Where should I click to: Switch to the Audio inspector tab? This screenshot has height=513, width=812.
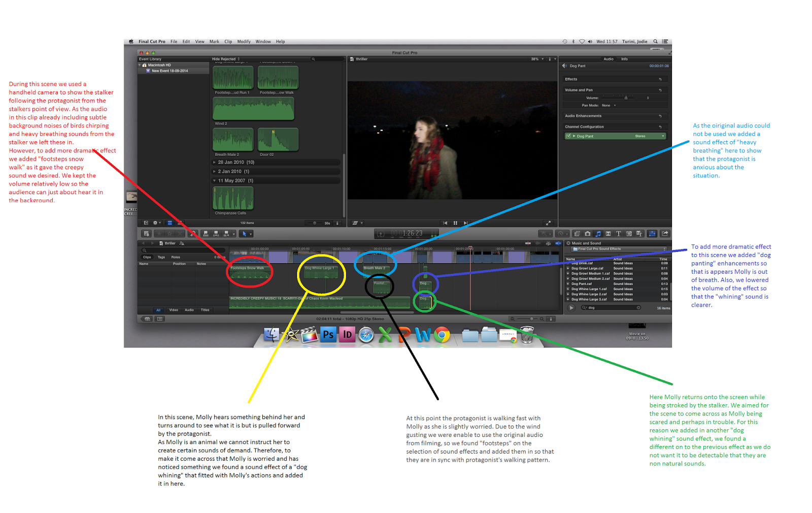click(x=608, y=59)
